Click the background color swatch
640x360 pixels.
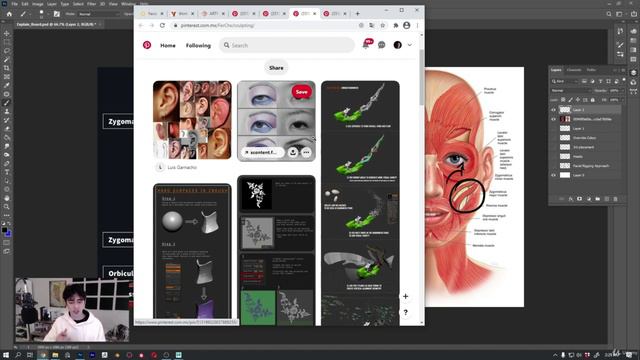[x=9, y=233]
